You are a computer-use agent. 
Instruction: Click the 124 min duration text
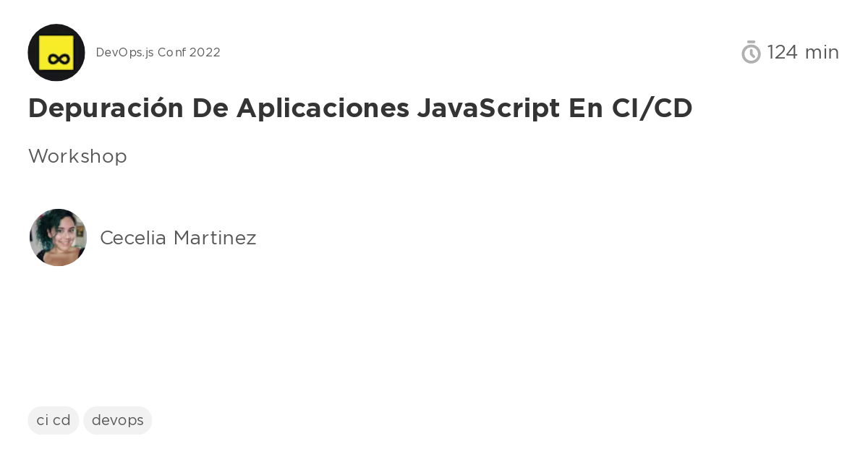tap(803, 52)
